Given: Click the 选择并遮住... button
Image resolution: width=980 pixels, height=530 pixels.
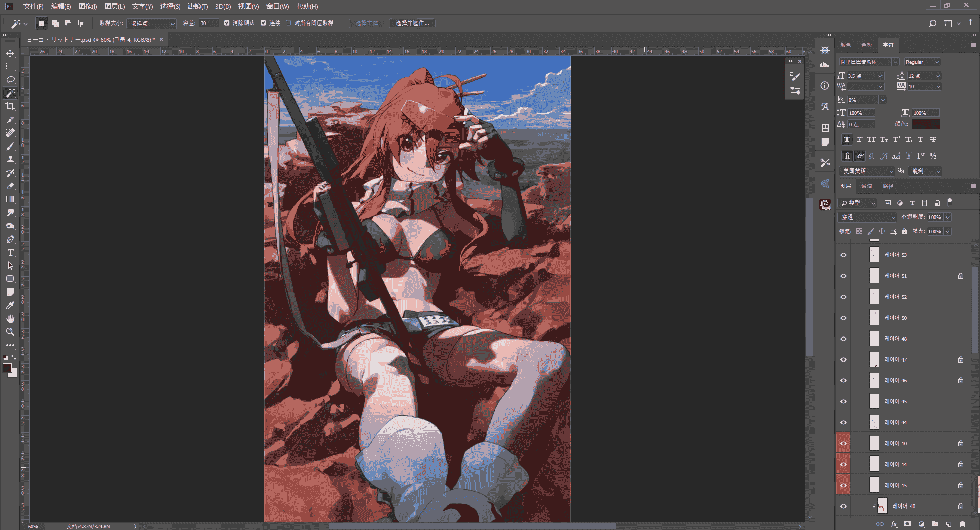Looking at the screenshot, I should click(x=412, y=23).
